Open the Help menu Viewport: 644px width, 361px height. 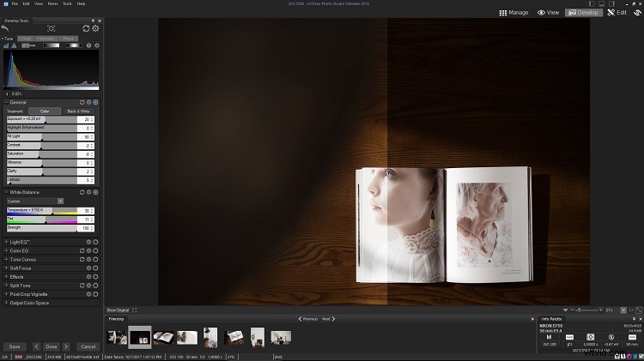(81, 3)
